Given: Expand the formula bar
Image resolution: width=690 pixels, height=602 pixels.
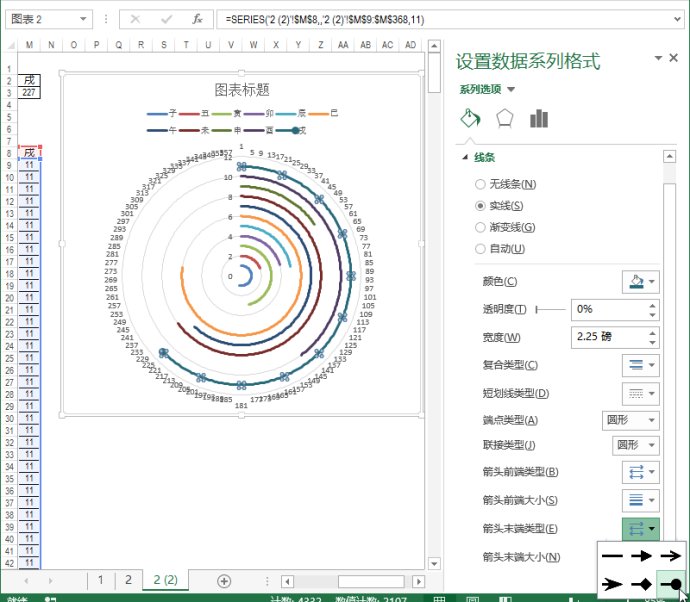Looking at the screenshot, I should (678, 19).
